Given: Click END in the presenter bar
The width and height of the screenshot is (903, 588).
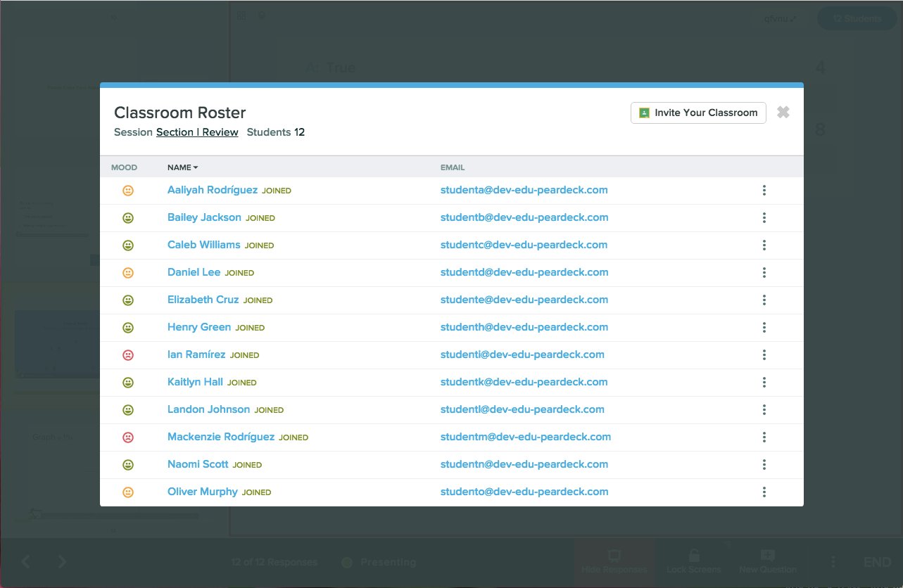Looking at the screenshot, I should click(878, 562).
